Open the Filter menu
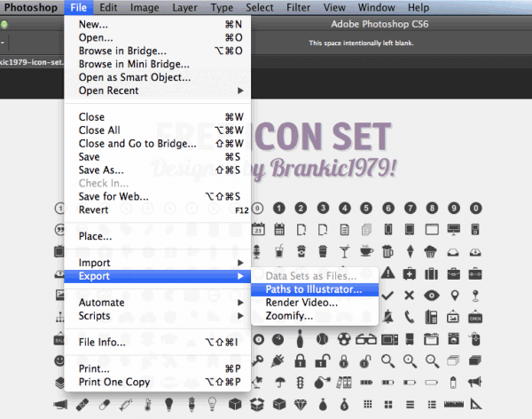 [298, 7]
